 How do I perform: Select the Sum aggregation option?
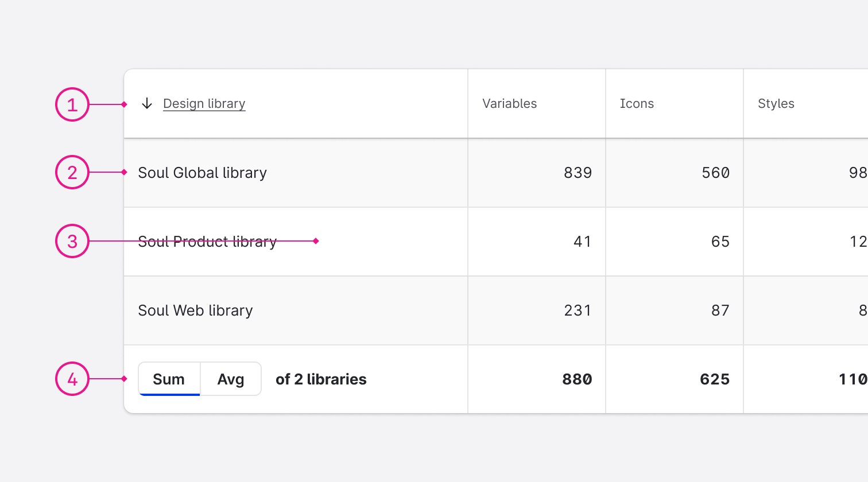click(169, 379)
